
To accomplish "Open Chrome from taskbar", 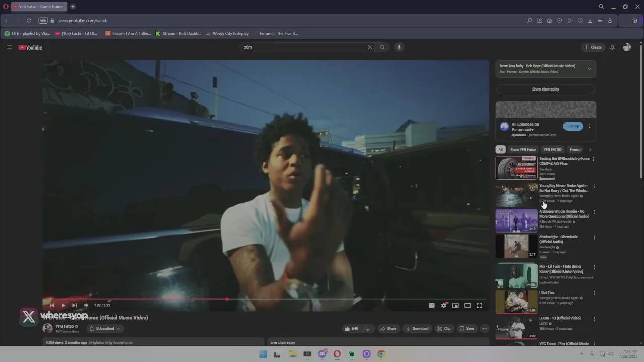I will (x=381, y=354).
